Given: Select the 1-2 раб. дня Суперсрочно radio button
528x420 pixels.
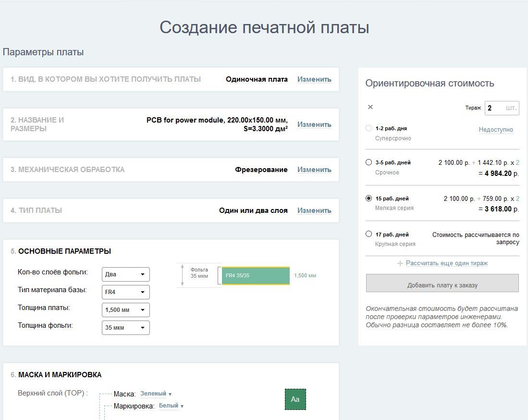Looking at the screenshot, I should point(368,128).
